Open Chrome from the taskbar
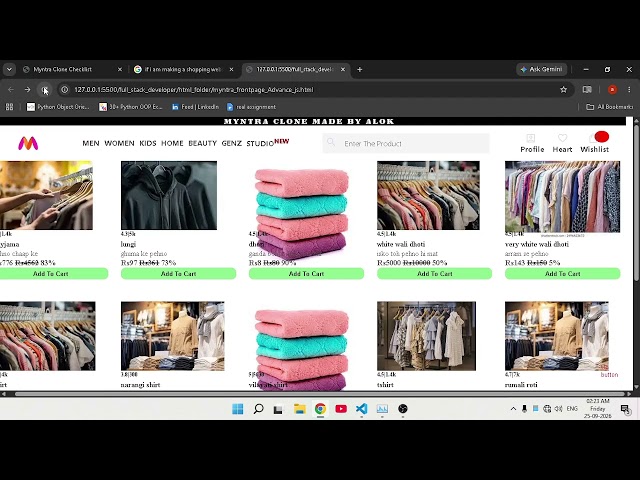Viewport: 640px width, 480px height. (x=320, y=409)
